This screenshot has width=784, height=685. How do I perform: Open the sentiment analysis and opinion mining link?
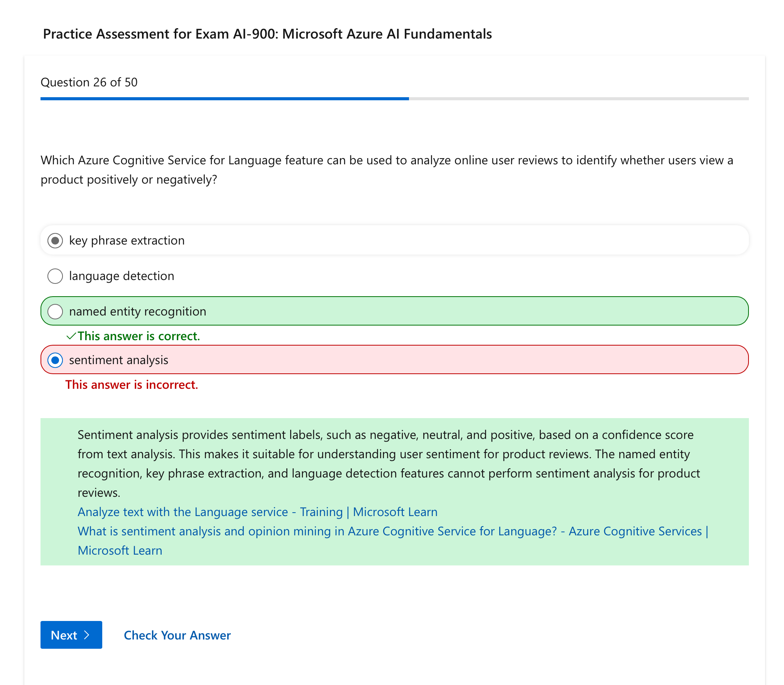[393, 531]
